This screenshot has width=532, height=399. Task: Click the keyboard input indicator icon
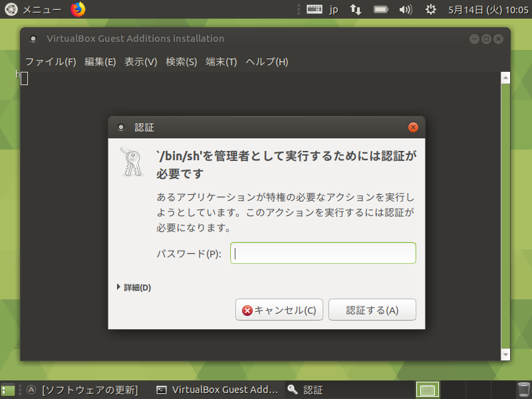click(x=314, y=9)
